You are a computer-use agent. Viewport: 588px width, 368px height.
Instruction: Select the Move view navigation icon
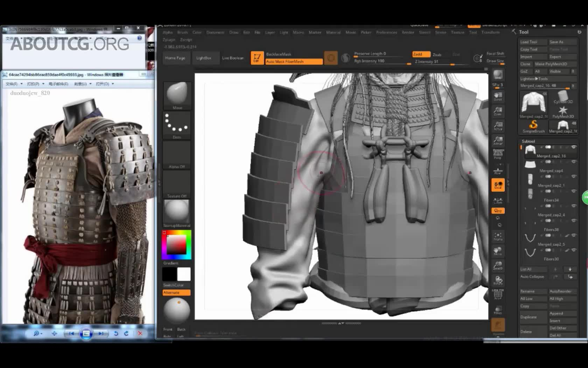[498, 251]
